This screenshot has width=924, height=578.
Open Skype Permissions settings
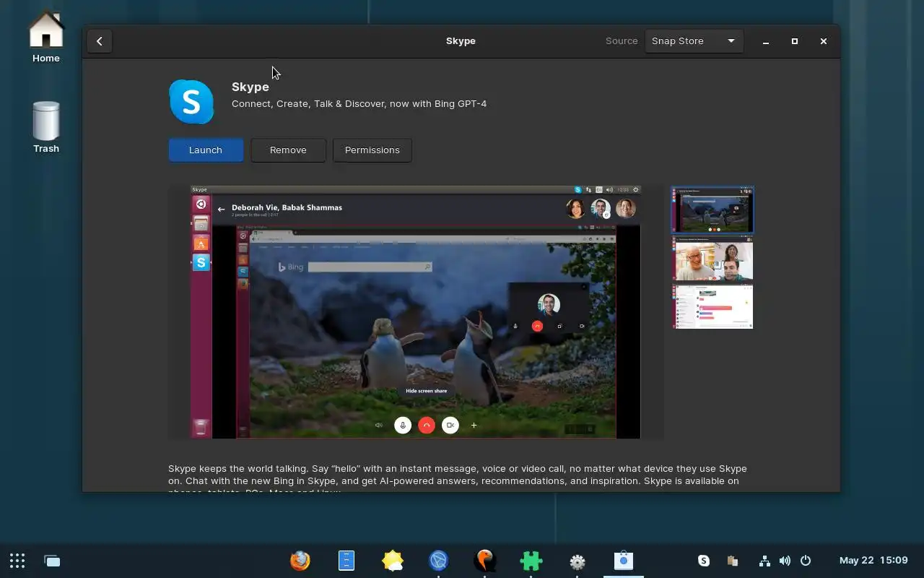pyautogui.click(x=372, y=150)
